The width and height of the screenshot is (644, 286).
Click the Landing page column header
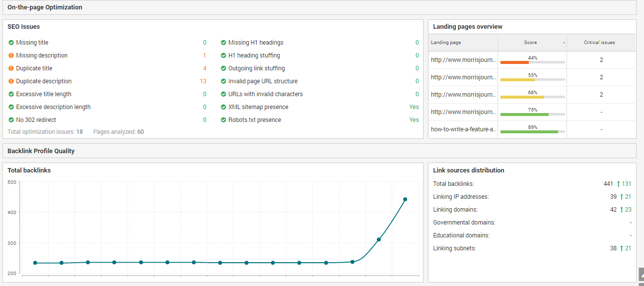coord(446,43)
